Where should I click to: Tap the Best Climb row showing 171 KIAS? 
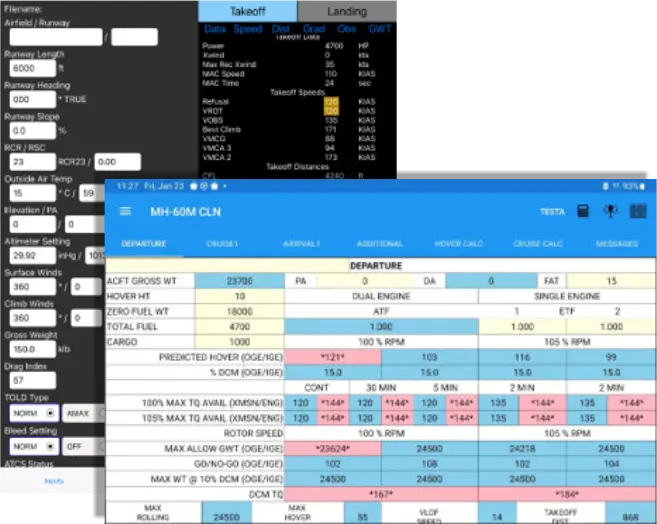coord(289,129)
